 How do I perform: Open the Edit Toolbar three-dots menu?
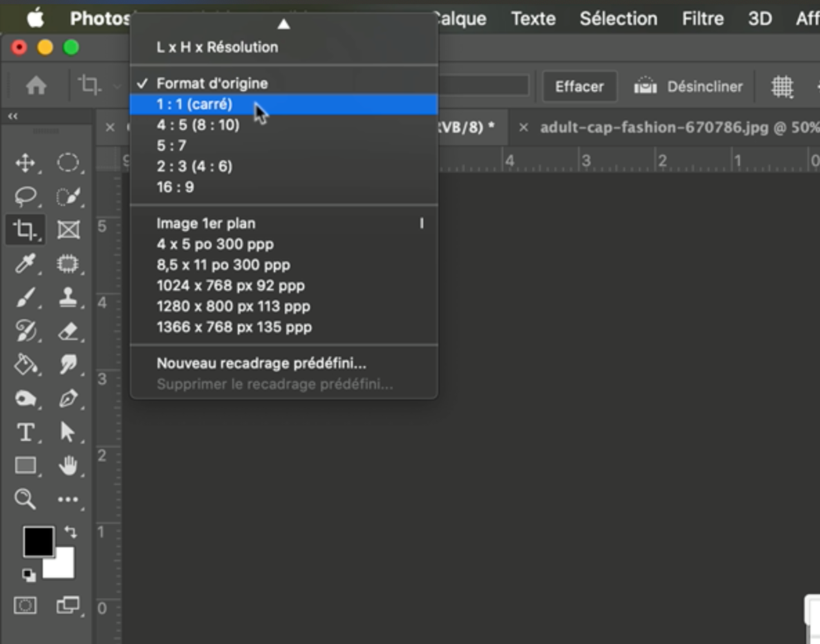click(68, 499)
